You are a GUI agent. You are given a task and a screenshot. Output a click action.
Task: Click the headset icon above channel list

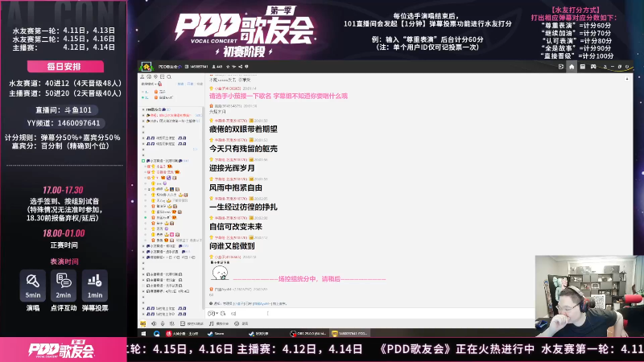[149, 76]
